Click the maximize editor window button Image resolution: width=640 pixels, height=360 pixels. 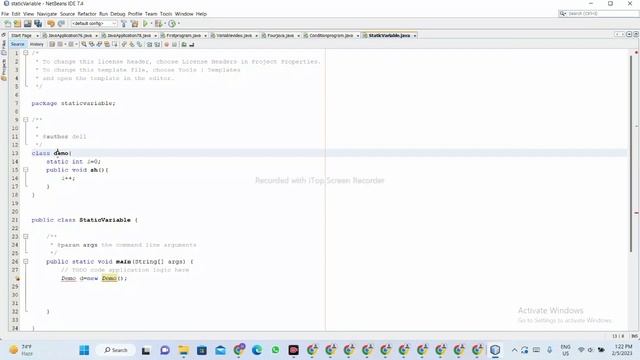pyautogui.click(x=636, y=35)
